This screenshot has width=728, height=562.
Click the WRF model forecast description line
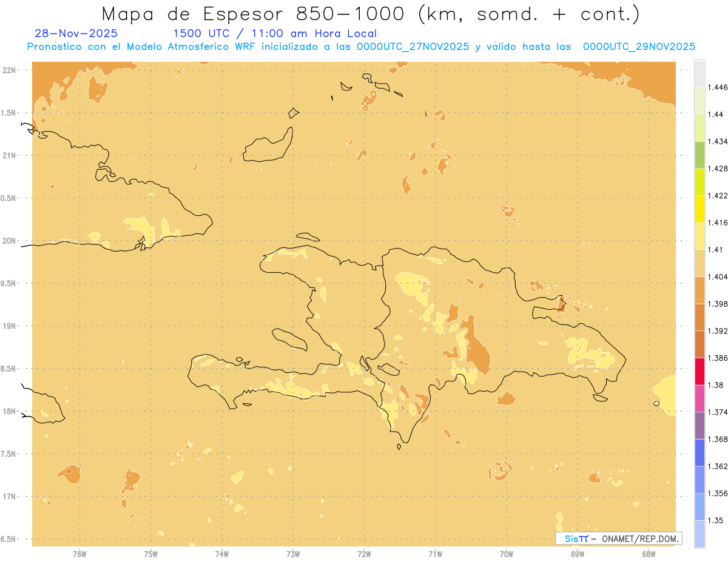pyautogui.click(x=361, y=47)
